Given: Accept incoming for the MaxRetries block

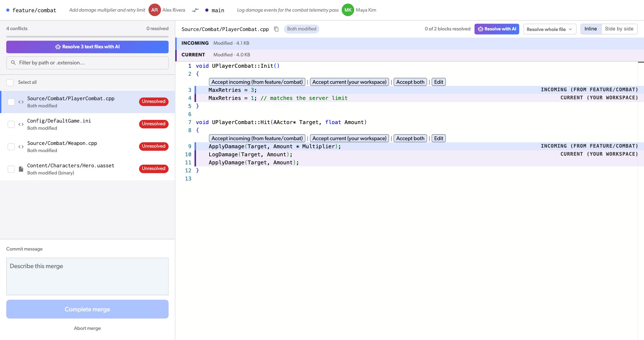Looking at the screenshot, I should click(257, 82).
